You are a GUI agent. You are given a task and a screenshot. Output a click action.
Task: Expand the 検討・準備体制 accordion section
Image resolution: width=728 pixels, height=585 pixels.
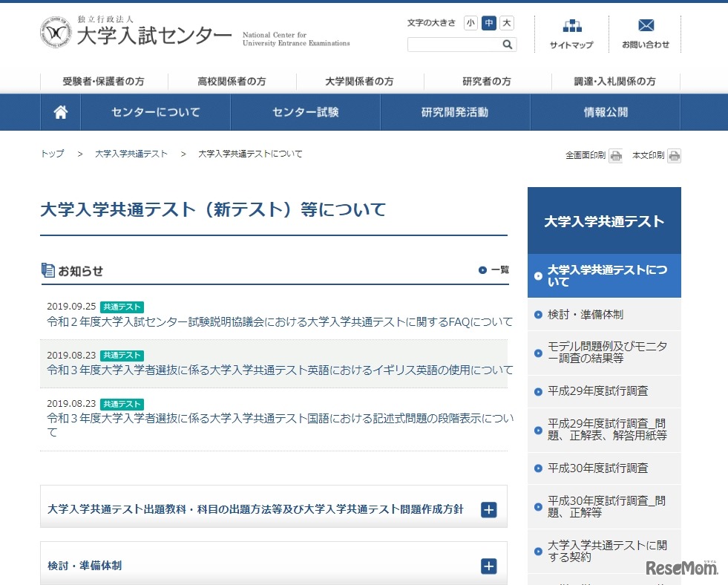click(x=488, y=566)
